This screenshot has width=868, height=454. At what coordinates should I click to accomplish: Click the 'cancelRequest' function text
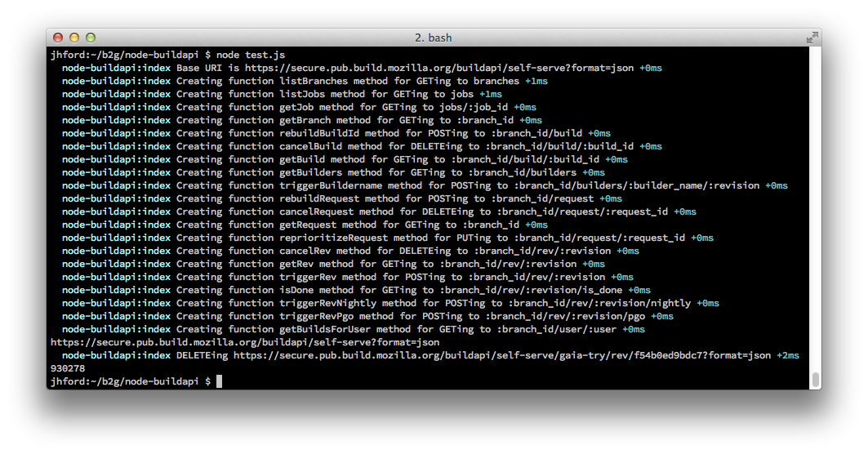pyautogui.click(x=316, y=211)
